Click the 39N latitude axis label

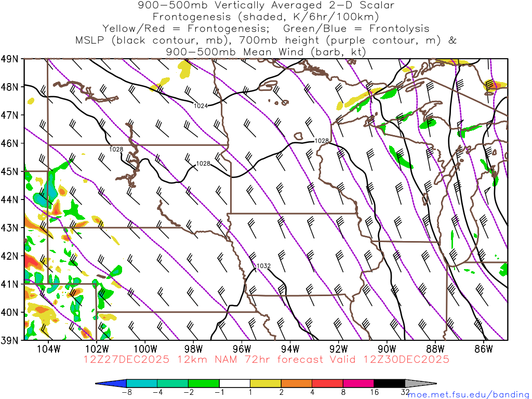10,340
